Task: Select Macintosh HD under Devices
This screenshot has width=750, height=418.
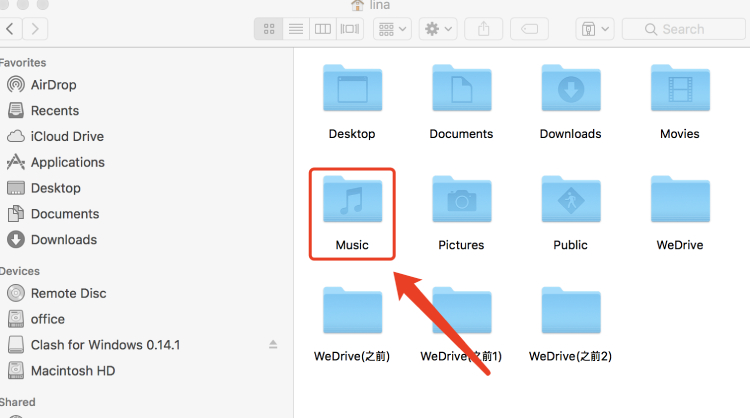Action: click(x=73, y=371)
